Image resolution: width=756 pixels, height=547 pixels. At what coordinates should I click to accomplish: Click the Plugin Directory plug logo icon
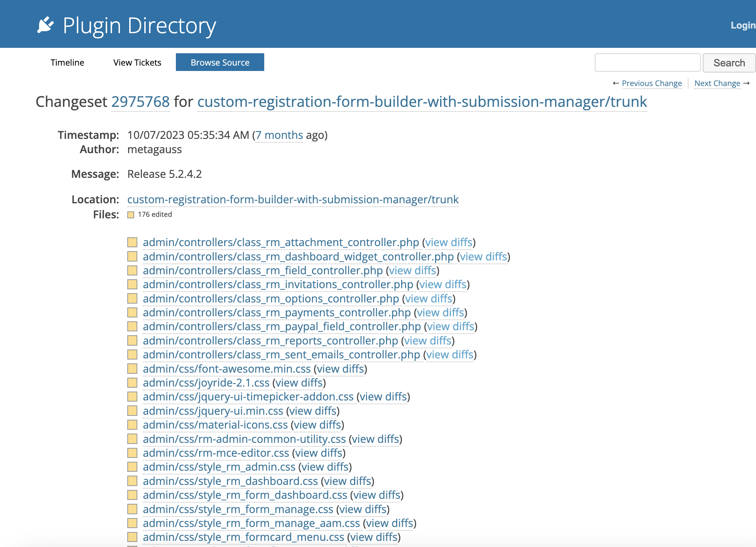click(x=45, y=25)
